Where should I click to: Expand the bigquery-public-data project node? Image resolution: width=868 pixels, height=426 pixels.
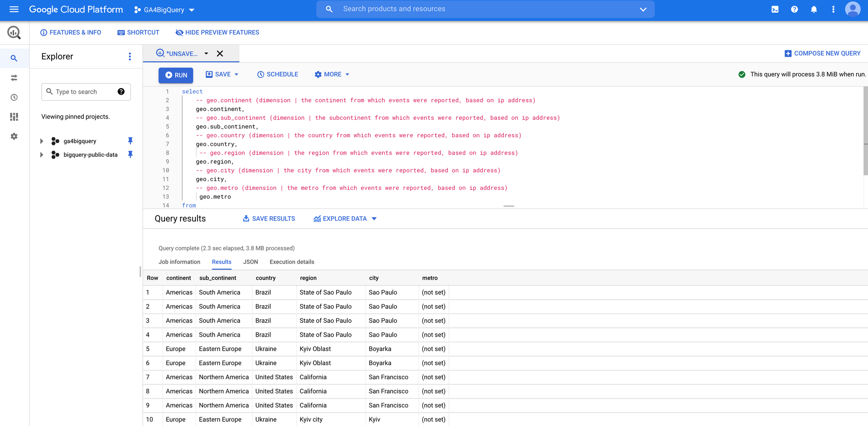tap(42, 155)
